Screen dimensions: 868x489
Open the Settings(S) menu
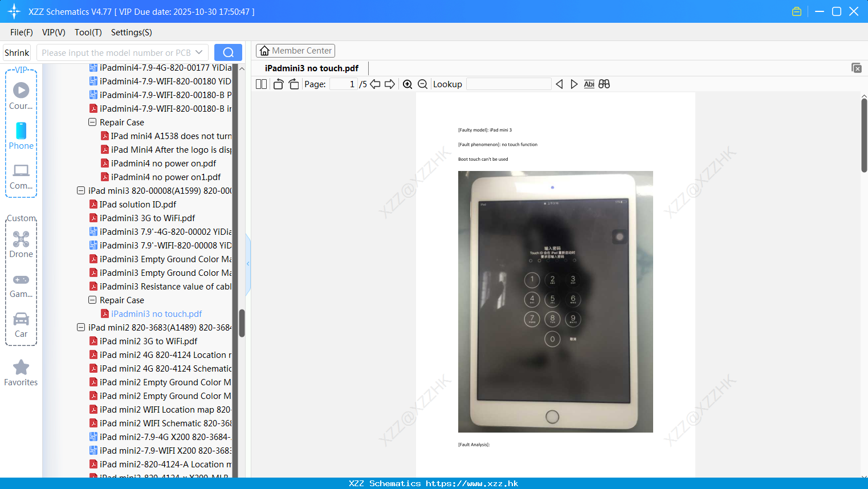pos(132,32)
